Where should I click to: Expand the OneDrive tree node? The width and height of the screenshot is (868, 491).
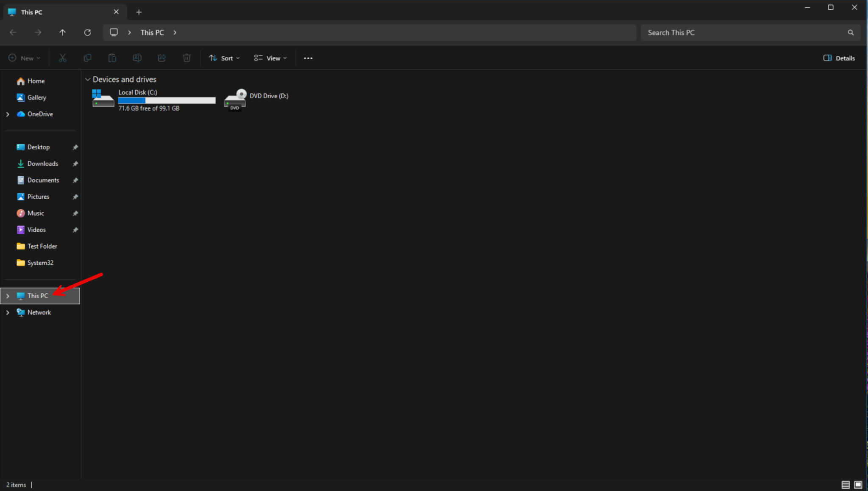click(8, 114)
